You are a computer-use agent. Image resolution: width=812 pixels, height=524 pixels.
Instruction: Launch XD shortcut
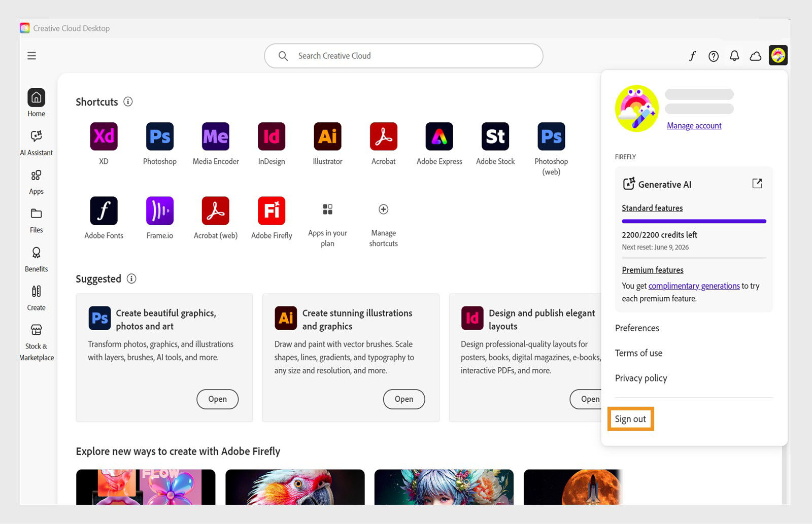[104, 136]
